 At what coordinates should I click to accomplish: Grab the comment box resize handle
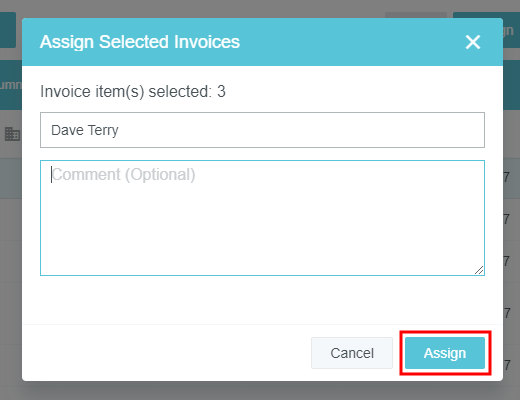[479, 270]
